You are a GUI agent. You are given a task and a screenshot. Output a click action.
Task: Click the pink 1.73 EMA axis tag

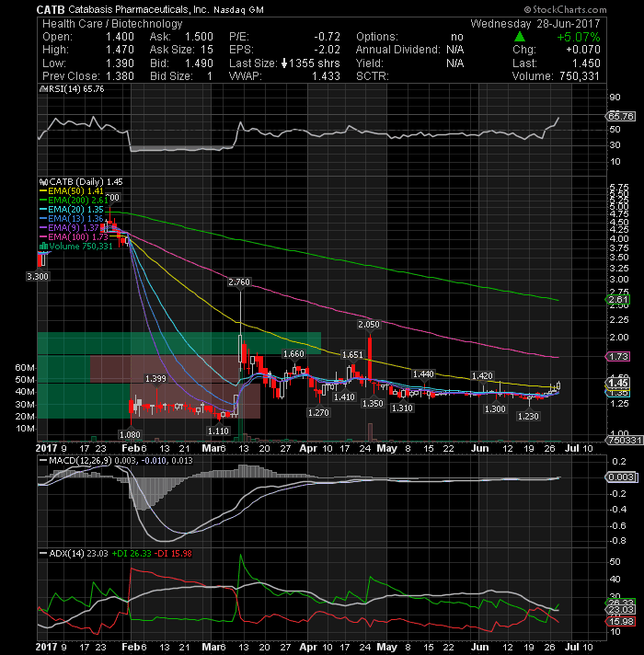(617, 356)
